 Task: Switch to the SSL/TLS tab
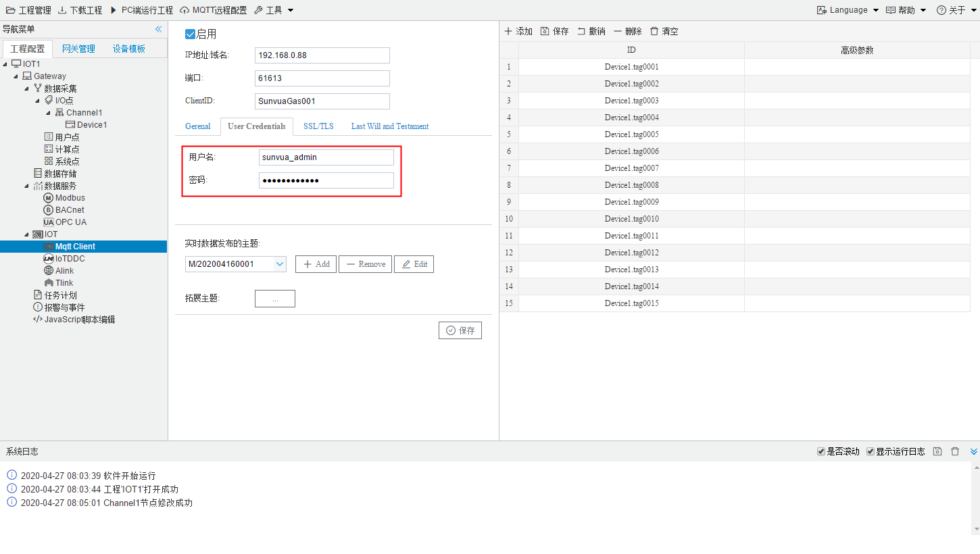tap(318, 126)
